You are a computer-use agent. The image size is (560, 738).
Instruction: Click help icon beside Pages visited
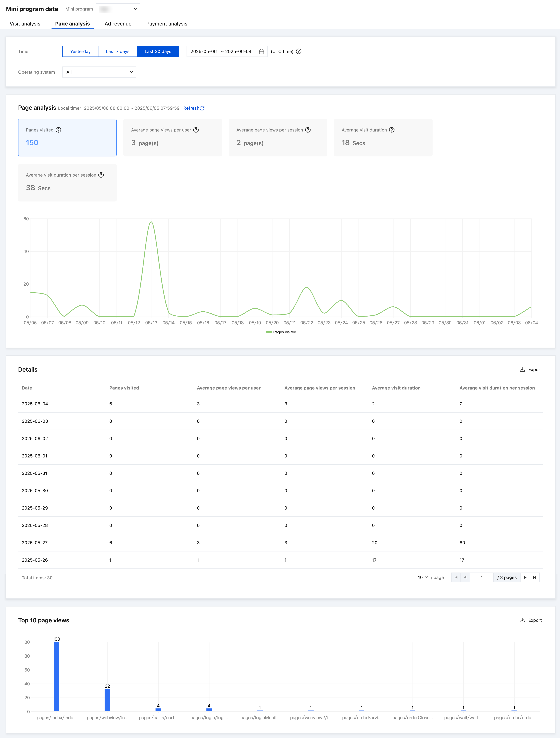(58, 130)
